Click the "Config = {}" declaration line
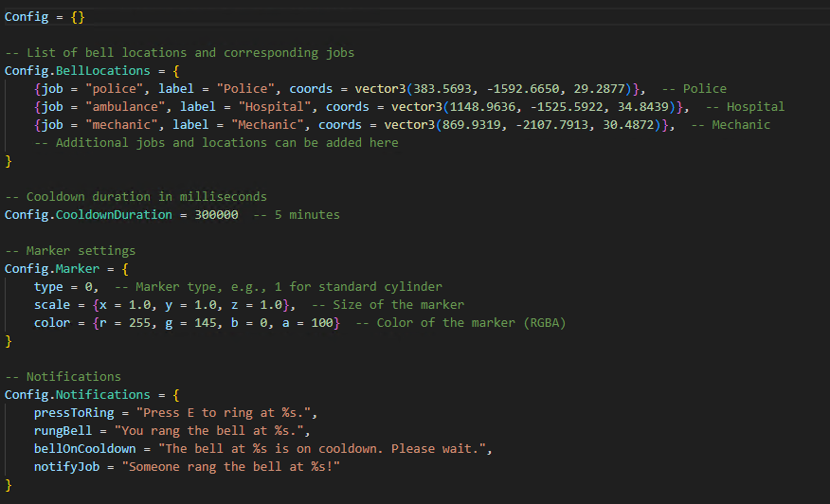 coord(45,17)
